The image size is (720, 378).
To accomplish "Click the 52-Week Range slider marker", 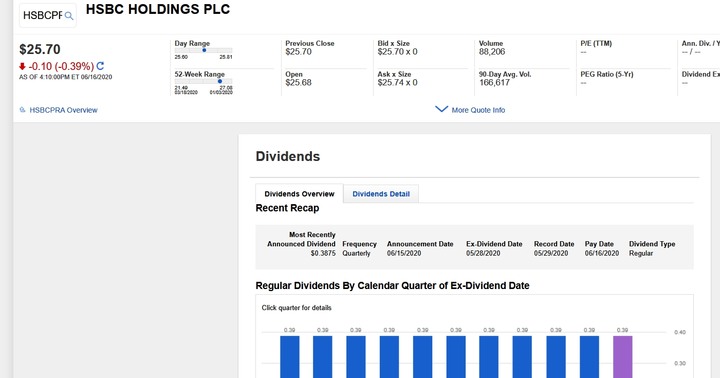I will coord(220,81).
